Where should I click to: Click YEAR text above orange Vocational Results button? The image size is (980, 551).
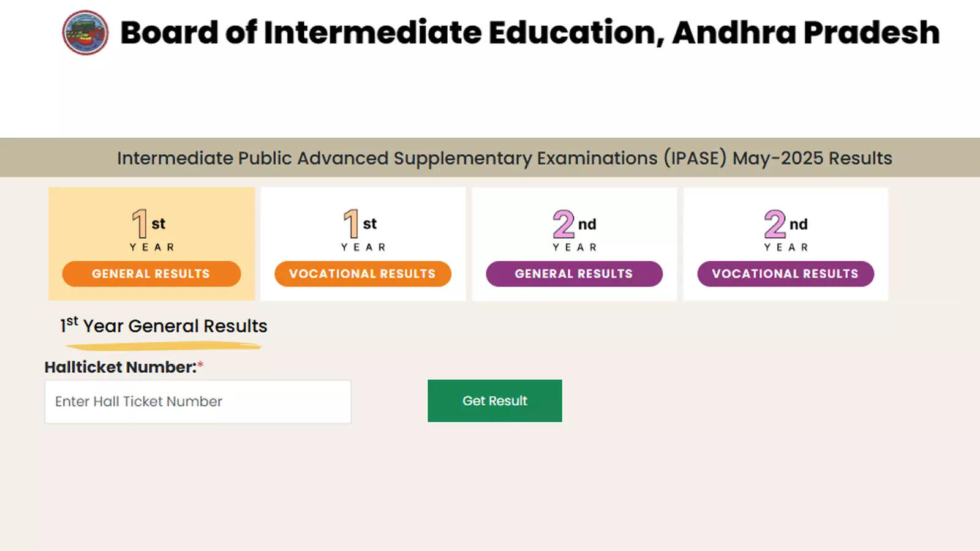[363, 247]
